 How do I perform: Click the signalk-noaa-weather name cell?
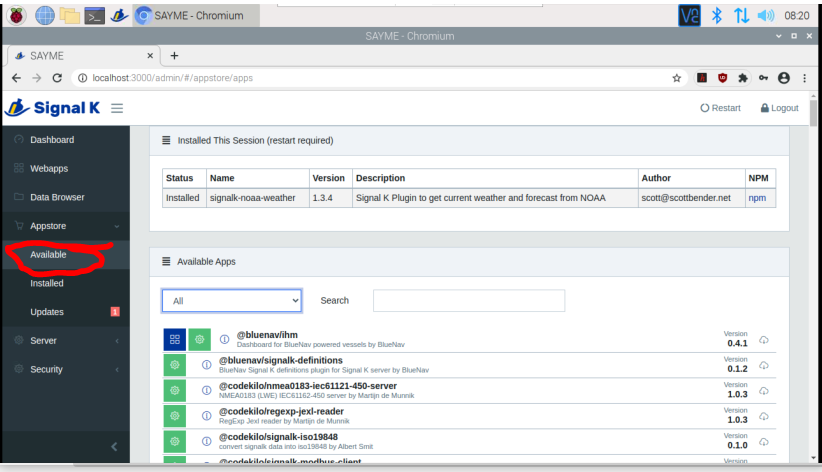257,198
